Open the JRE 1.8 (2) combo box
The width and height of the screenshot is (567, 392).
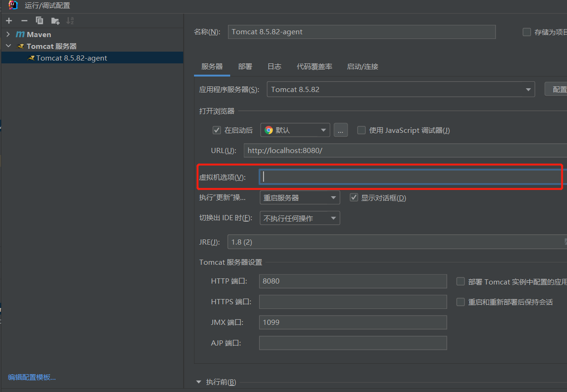point(397,242)
